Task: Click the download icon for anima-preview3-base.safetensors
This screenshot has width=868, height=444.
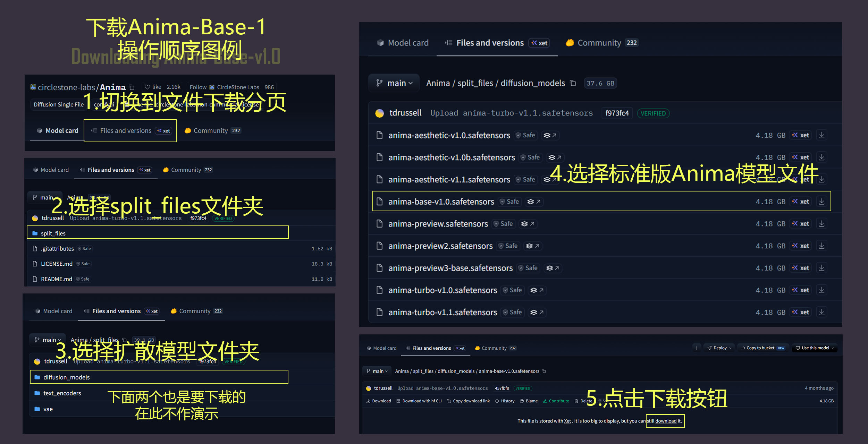Action: click(x=821, y=268)
